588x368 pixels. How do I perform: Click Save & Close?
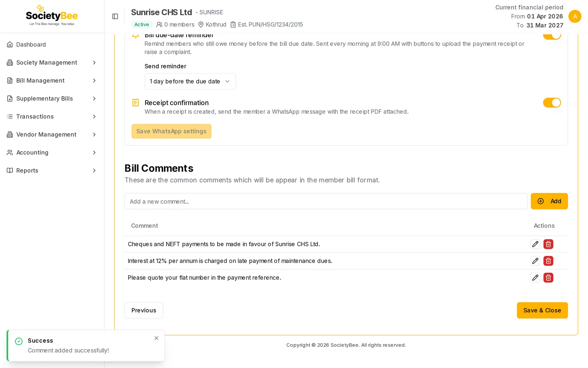[x=542, y=310]
